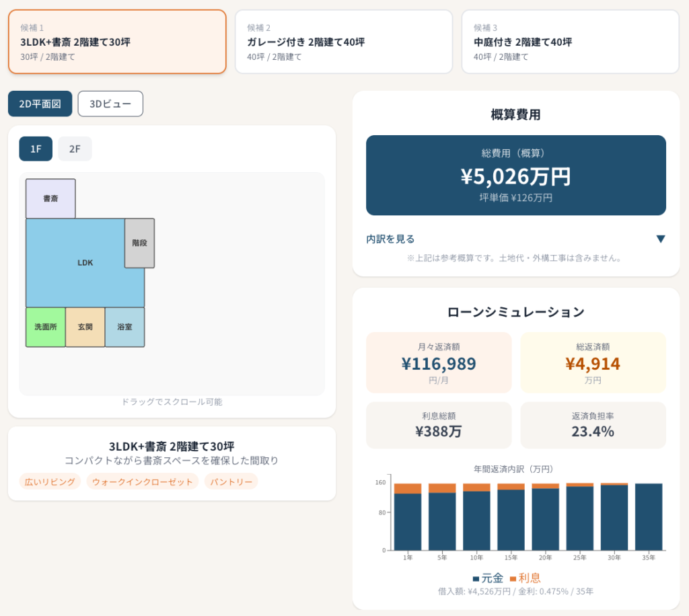Click the 階段 block in floor plan
This screenshot has width=689, height=616.
[139, 243]
